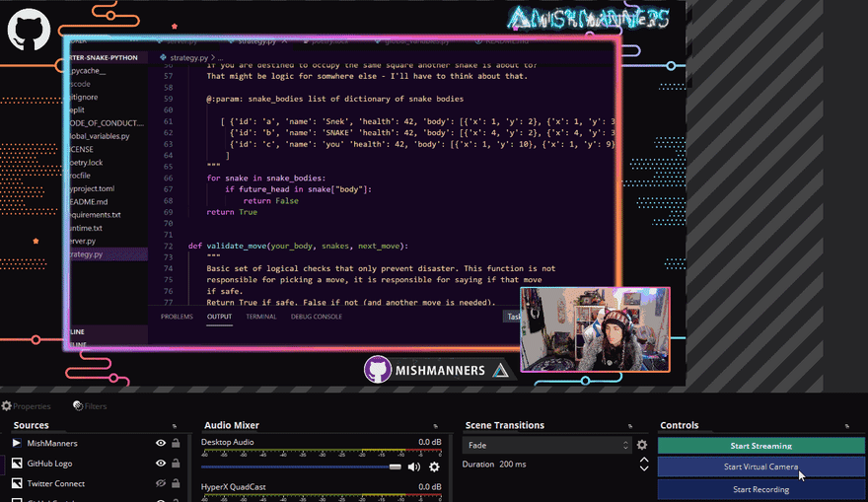This screenshot has width=868, height=502.
Task: Click the TERMINAL tab in previewed VS Code
Action: point(261,317)
